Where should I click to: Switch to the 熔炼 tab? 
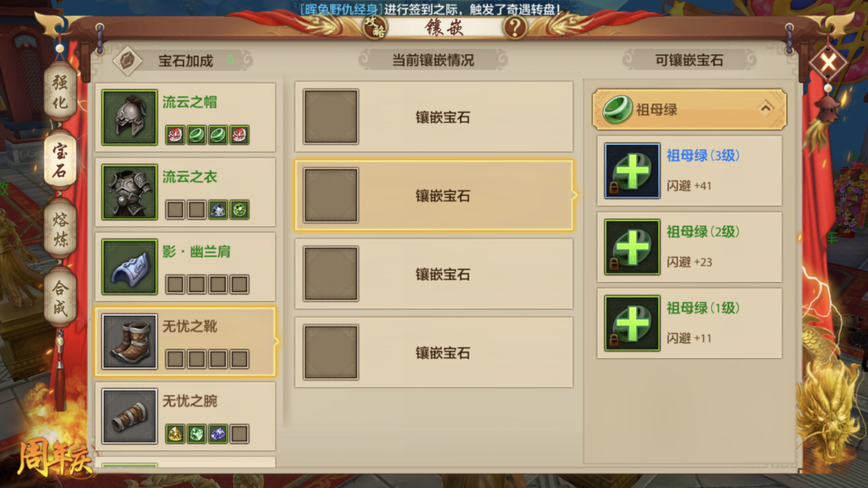tap(60, 229)
